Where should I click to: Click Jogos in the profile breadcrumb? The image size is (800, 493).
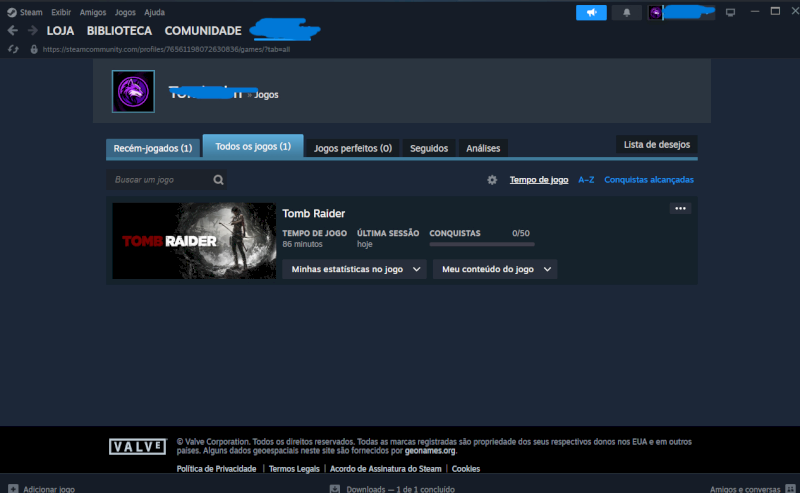click(x=266, y=95)
